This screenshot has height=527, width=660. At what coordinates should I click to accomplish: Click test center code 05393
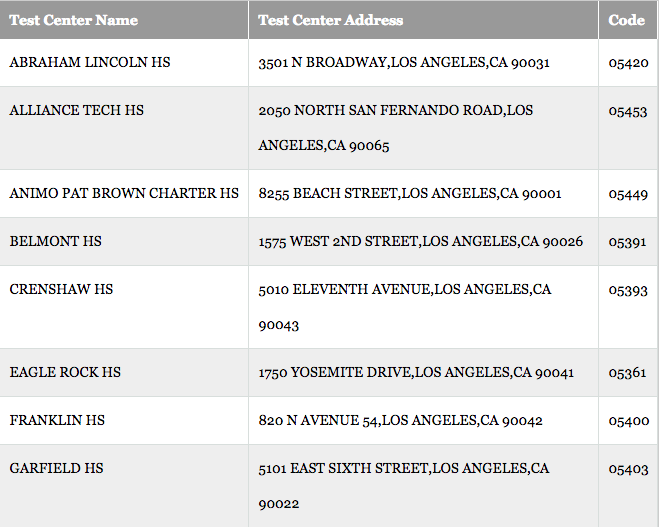[x=628, y=290]
